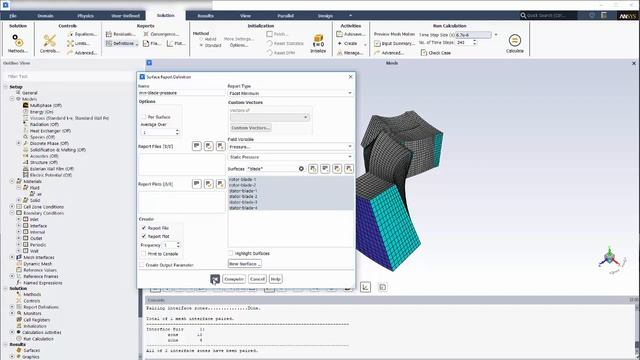Select Standard initialization method

[x=201, y=45]
